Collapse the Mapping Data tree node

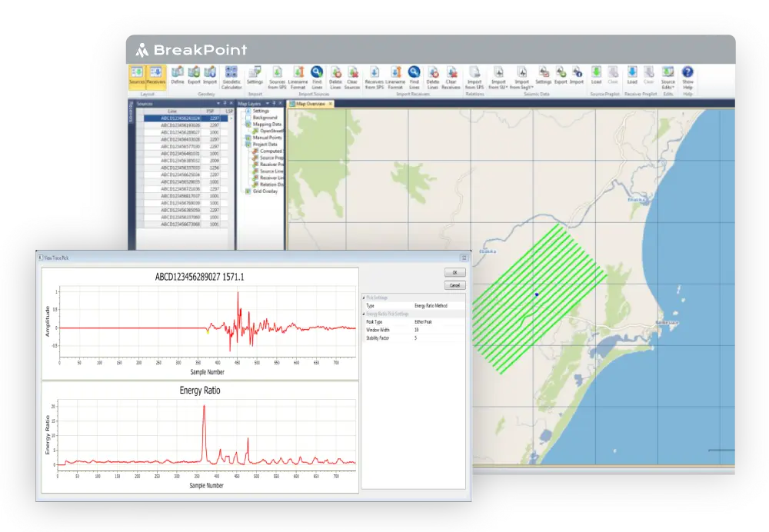[x=248, y=124]
